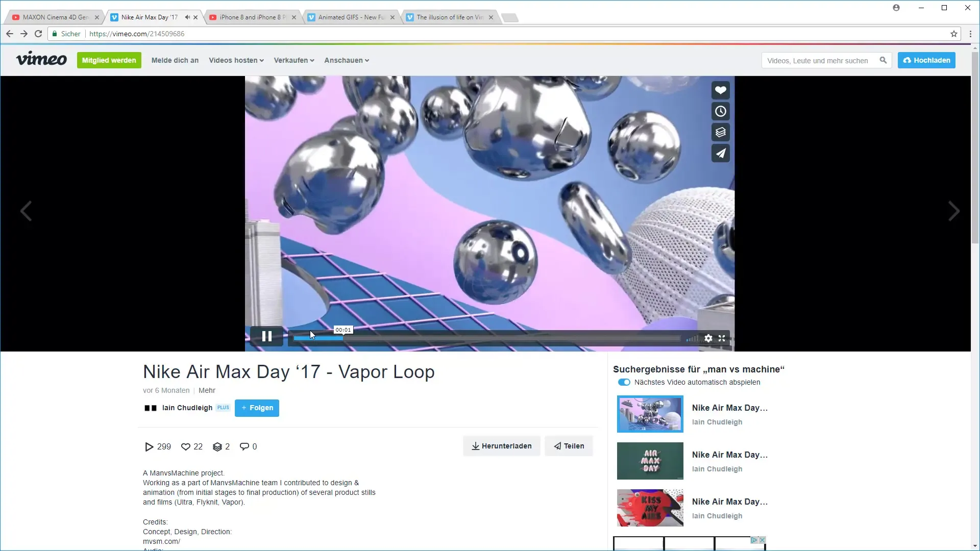This screenshot has height=551, width=980.
Task: Add video to Watch Later with the clock icon
Action: tap(720, 111)
